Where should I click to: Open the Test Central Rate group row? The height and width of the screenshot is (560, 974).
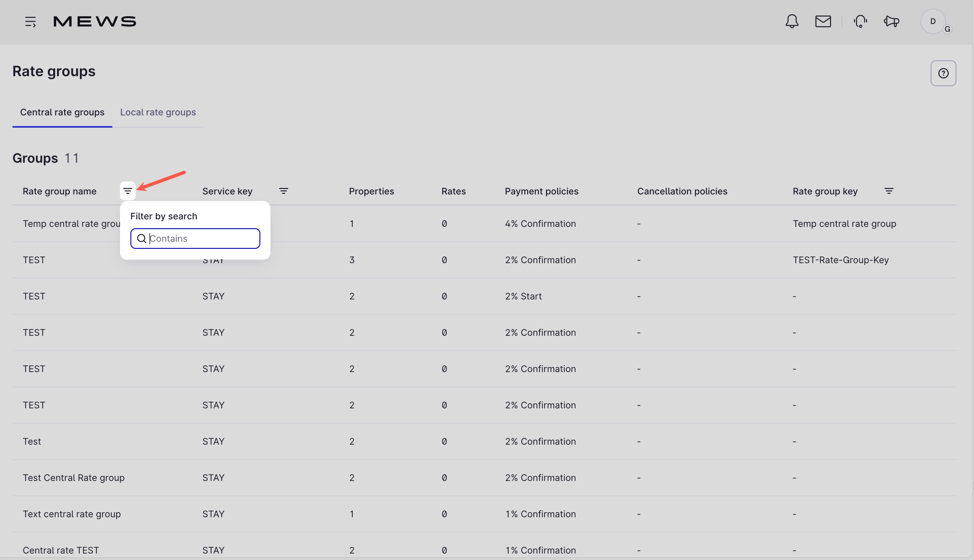click(x=484, y=478)
